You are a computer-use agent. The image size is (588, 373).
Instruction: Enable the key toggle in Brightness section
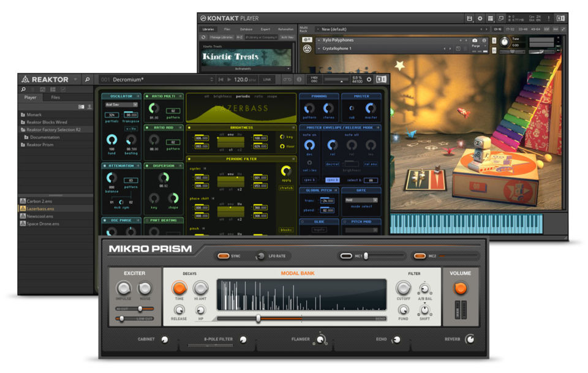click(x=283, y=137)
